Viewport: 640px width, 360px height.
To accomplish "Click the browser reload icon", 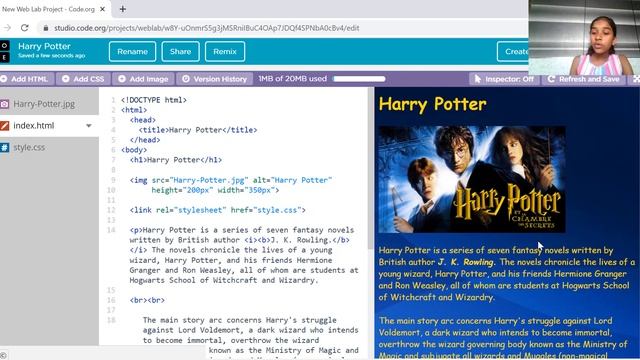I will tap(25, 28).
